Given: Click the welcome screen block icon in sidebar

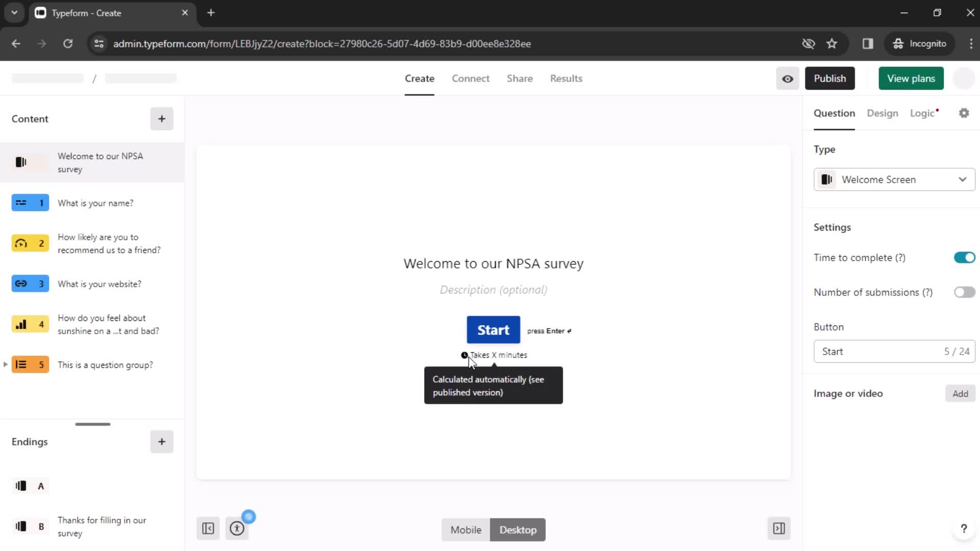Looking at the screenshot, I should click(20, 162).
